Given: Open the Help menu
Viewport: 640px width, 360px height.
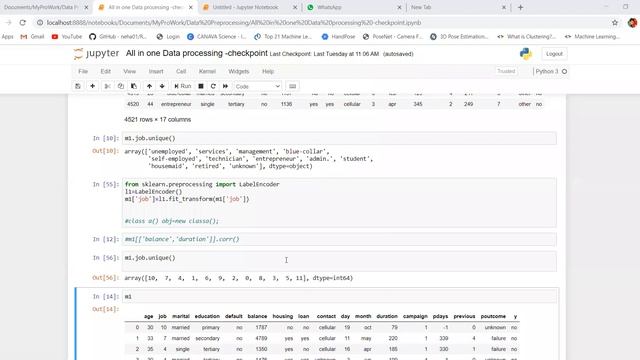Looking at the screenshot, I should coord(268,71).
